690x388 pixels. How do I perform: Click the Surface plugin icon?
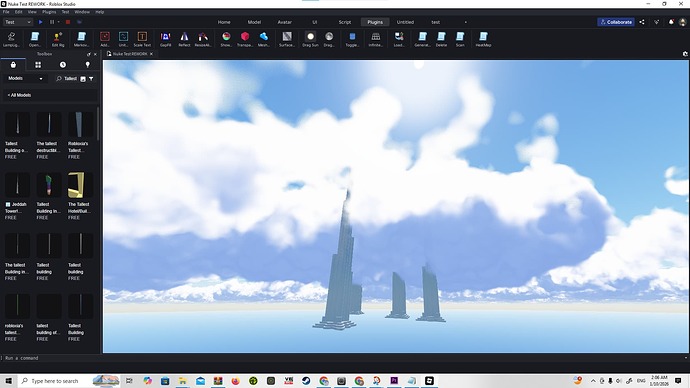pos(287,39)
